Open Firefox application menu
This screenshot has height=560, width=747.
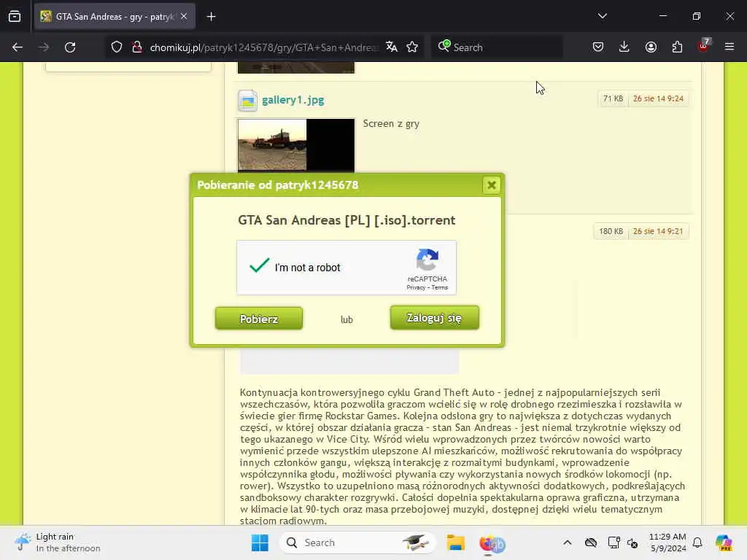coord(729,47)
